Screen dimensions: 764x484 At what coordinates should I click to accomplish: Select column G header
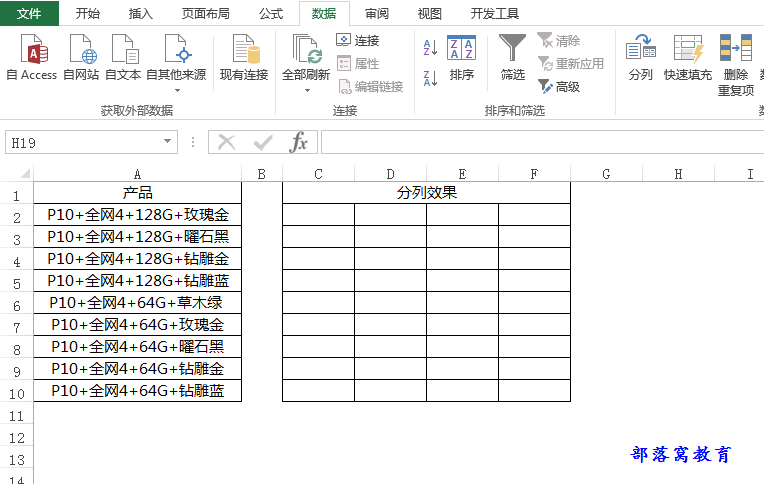point(606,174)
